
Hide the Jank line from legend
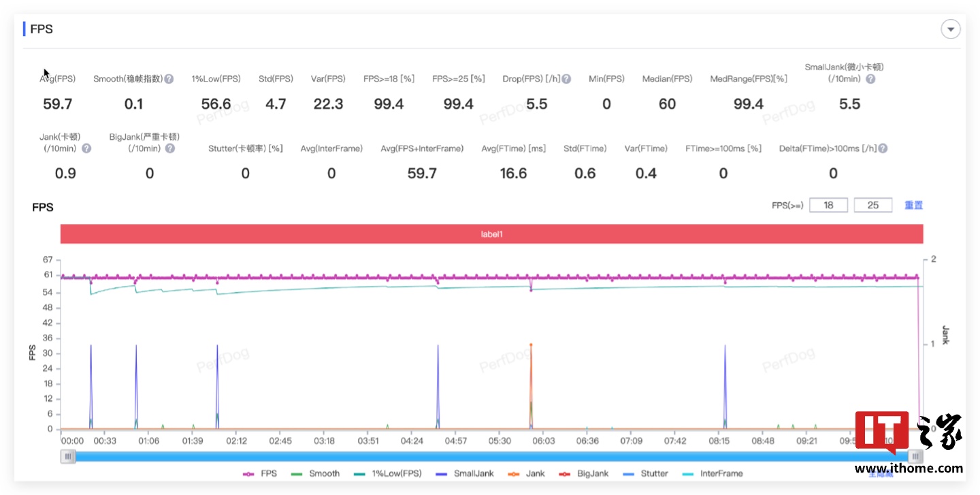coord(526,473)
